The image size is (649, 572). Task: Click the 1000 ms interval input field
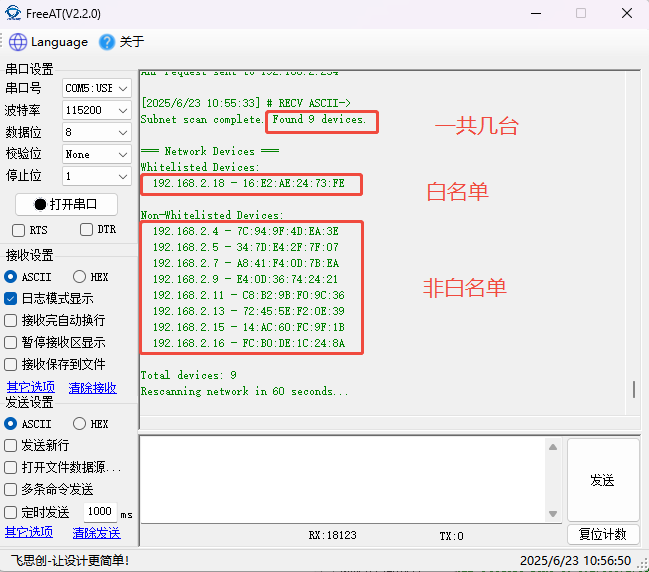pos(100,512)
